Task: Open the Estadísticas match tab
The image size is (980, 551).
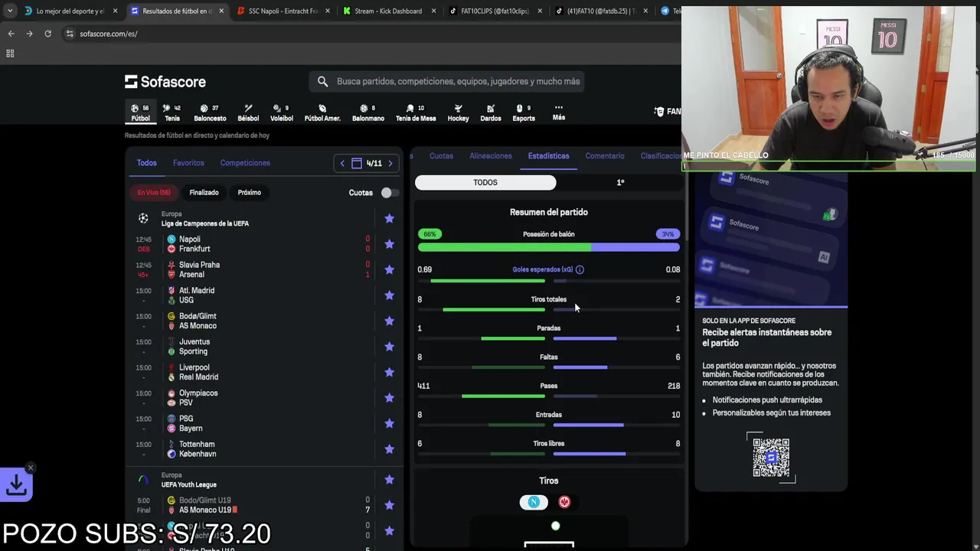Action: 548,156
